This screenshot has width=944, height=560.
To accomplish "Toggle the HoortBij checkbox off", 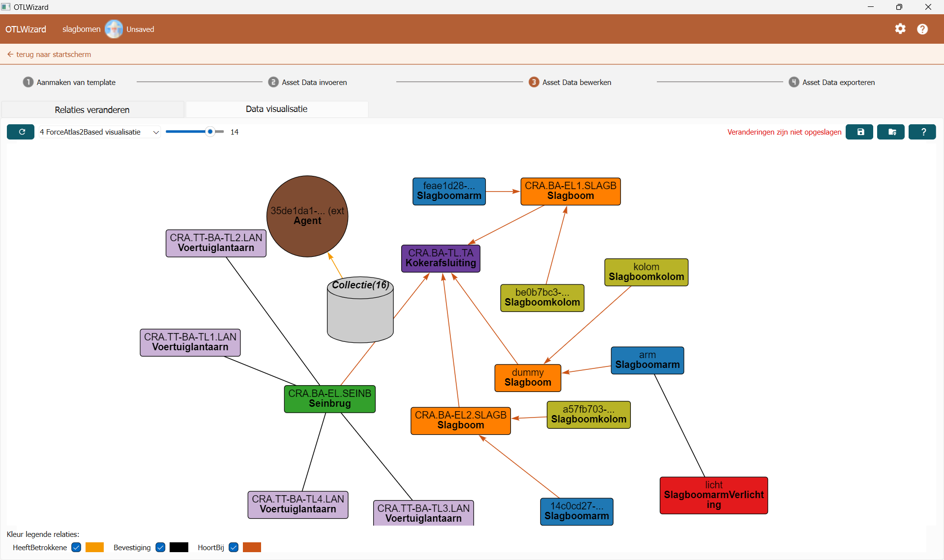I will (x=234, y=547).
